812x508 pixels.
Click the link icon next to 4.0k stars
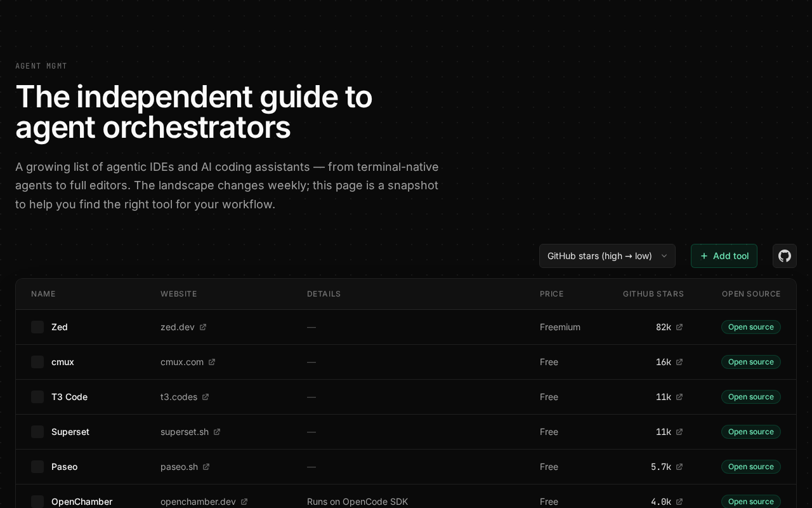click(679, 502)
